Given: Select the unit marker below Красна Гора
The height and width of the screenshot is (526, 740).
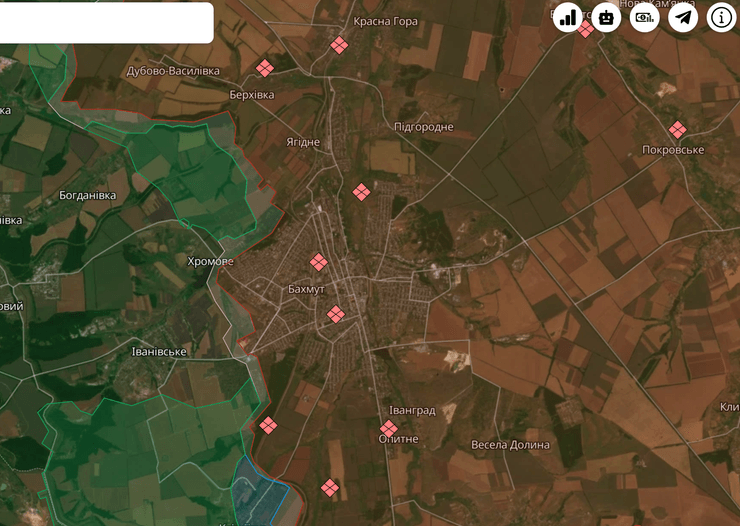Looking at the screenshot, I should [x=340, y=45].
